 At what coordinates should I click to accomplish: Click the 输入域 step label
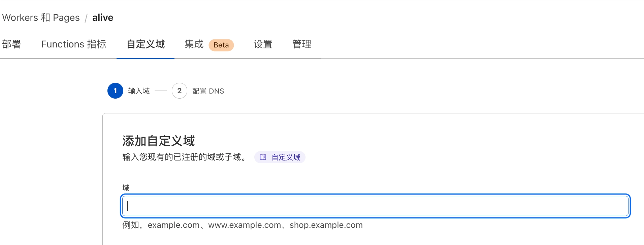click(x=139, y=91)
